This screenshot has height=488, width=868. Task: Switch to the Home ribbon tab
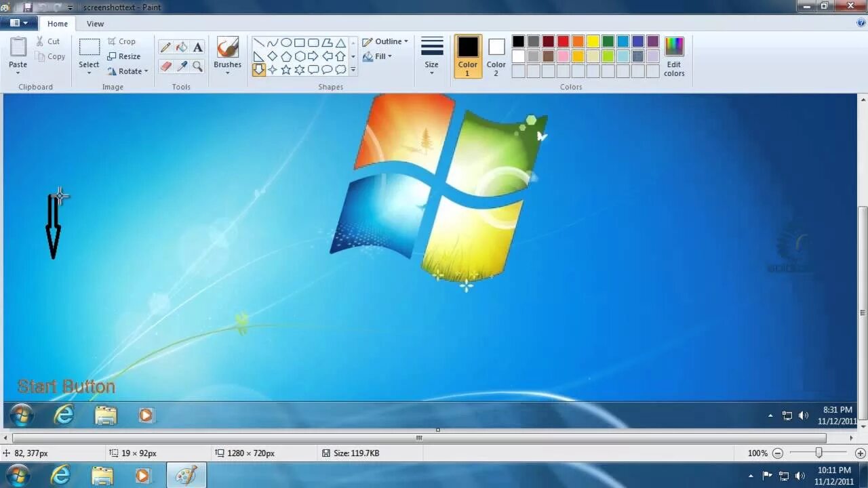(58, 24)
